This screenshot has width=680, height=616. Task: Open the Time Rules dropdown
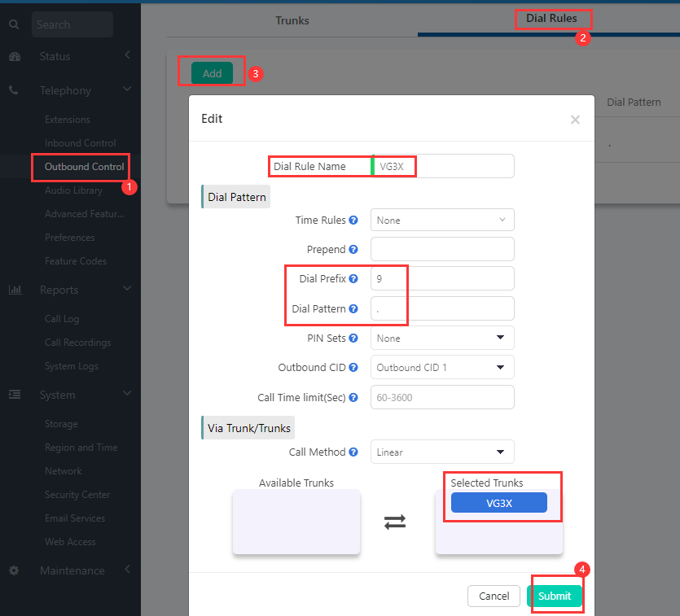[442, 220]
